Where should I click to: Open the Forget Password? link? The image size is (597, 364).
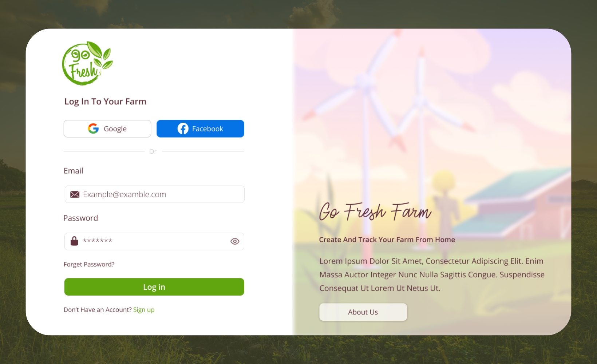coord(89,264)
